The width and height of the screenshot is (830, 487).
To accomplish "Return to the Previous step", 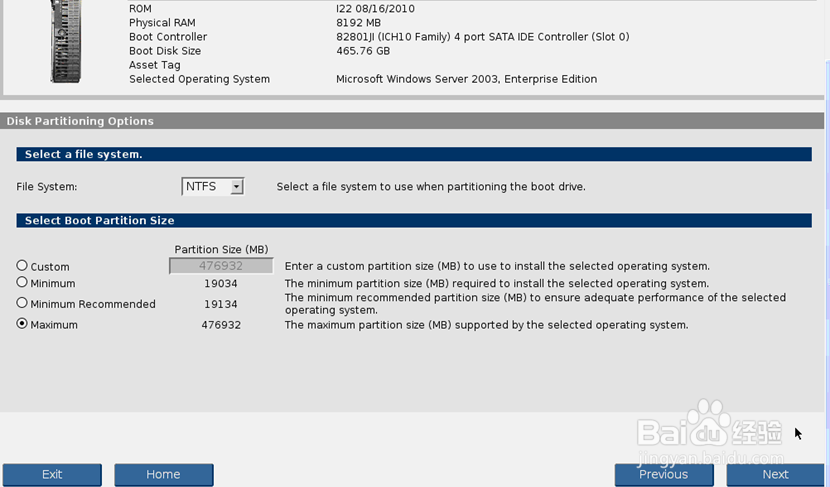I will (x=664, y=475).
